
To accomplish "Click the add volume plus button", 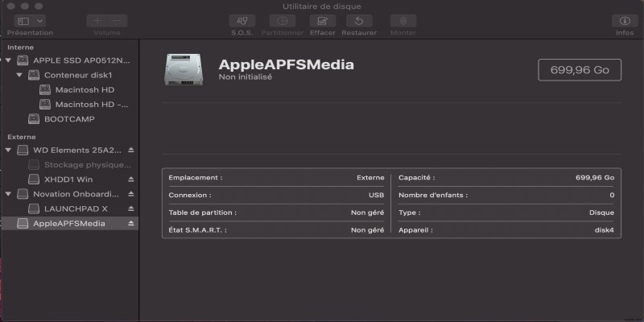I will 97,21.
